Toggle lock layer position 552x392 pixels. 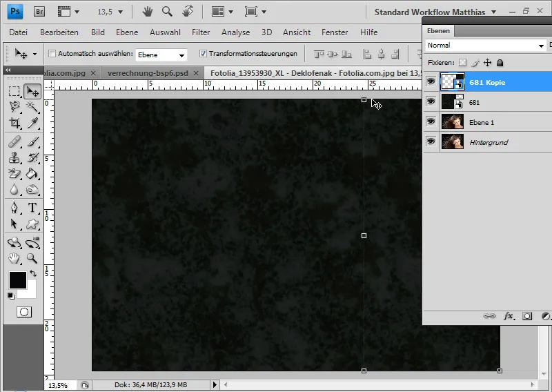pos(488,63)
